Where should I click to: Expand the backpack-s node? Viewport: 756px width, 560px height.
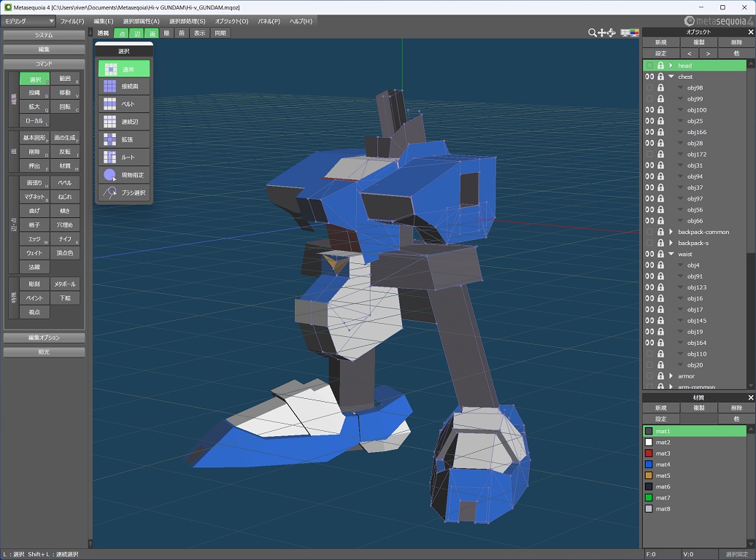671,243
